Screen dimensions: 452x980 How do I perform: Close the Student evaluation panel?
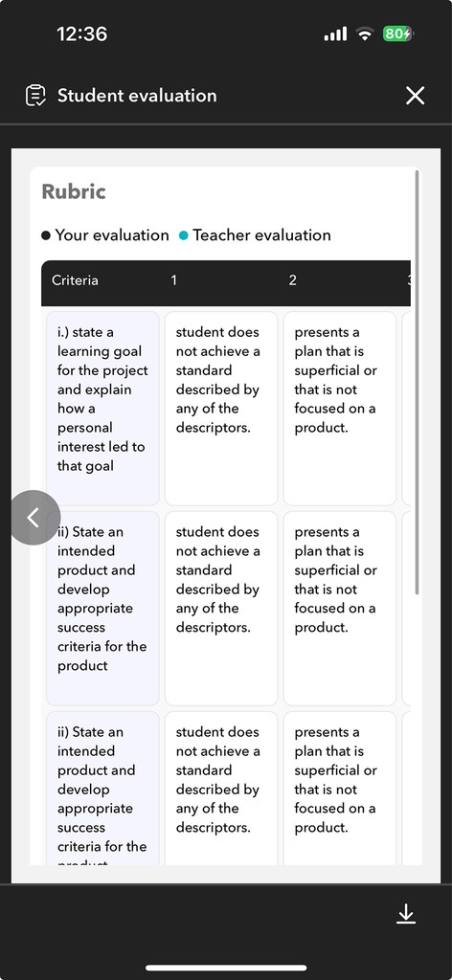[x=415, y=96]
